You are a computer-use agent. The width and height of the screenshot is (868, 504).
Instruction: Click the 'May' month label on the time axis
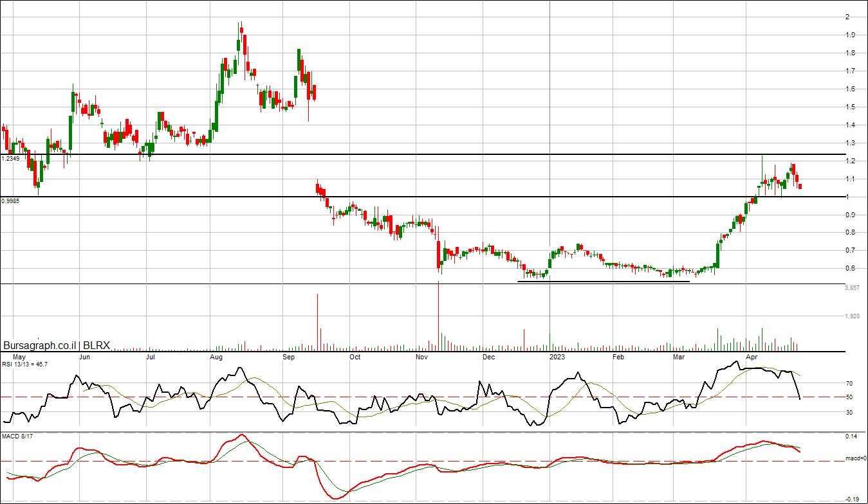coord(20,356)
